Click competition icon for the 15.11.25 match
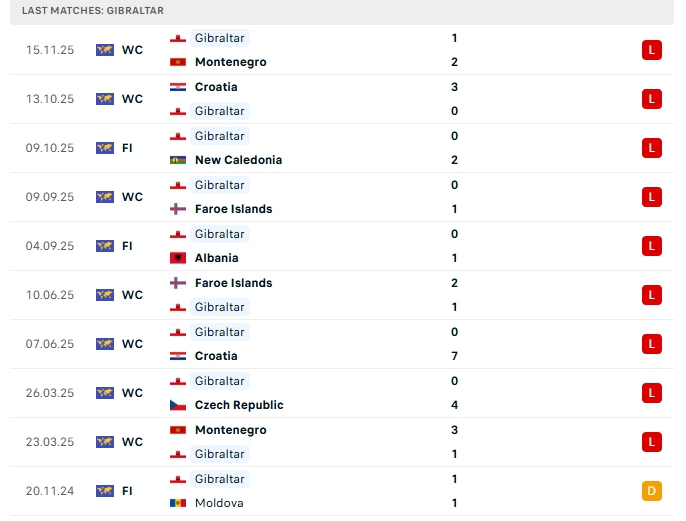This screenshot has width=686, height=521. 105,50
